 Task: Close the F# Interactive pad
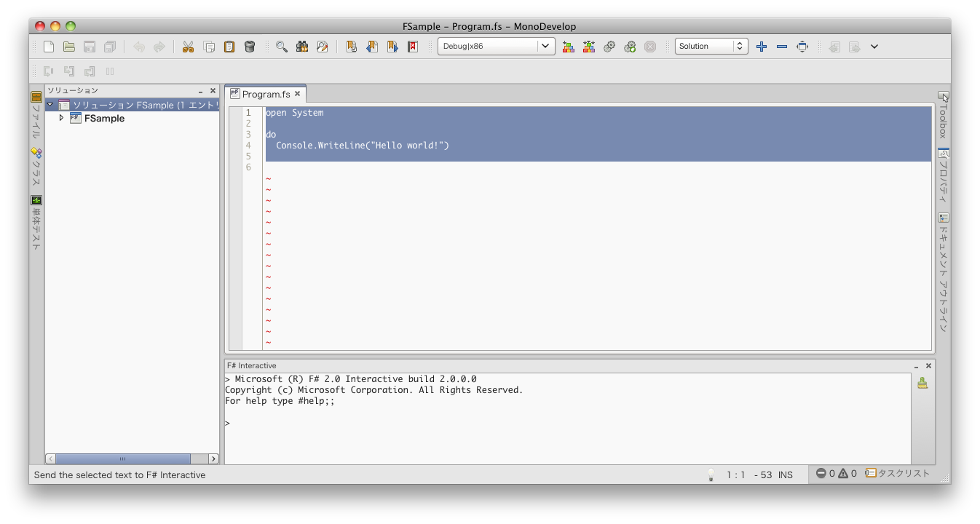928,366
